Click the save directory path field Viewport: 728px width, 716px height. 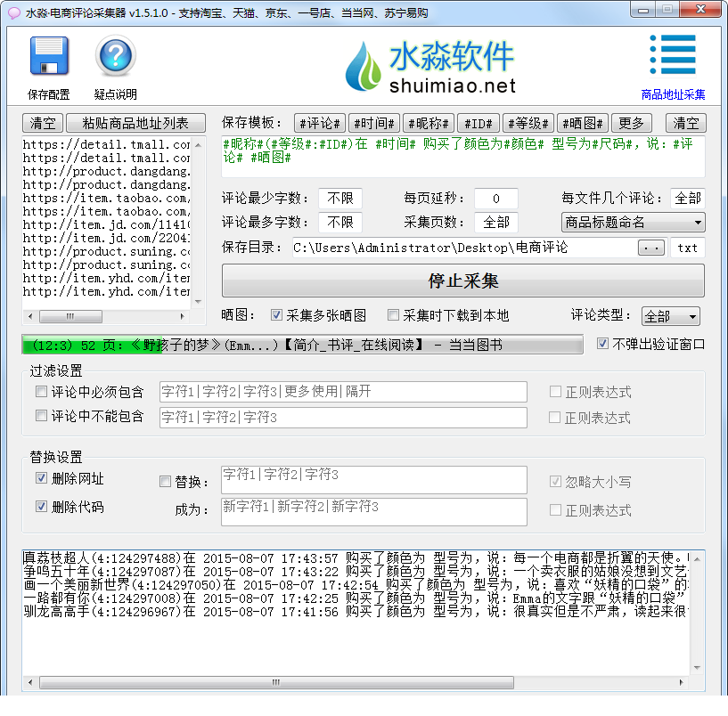(x=464, y=248)
